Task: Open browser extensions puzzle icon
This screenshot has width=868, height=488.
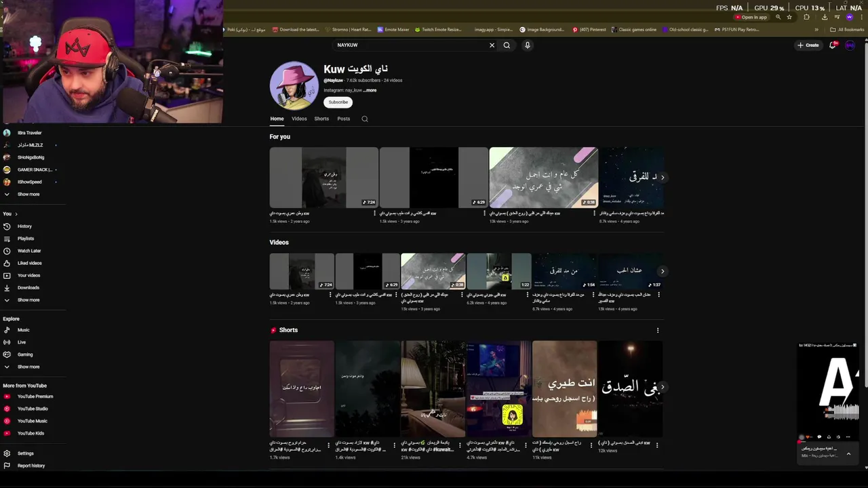Action: [806, 17]
